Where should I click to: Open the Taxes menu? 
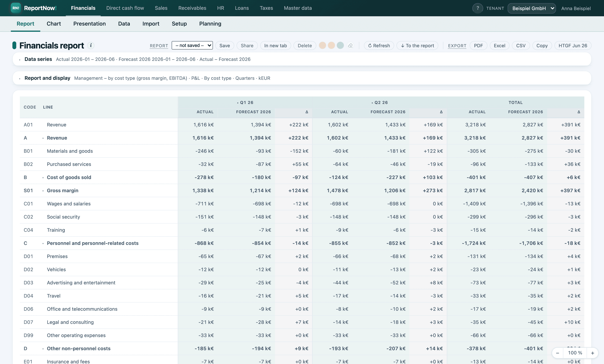[266, 8]
